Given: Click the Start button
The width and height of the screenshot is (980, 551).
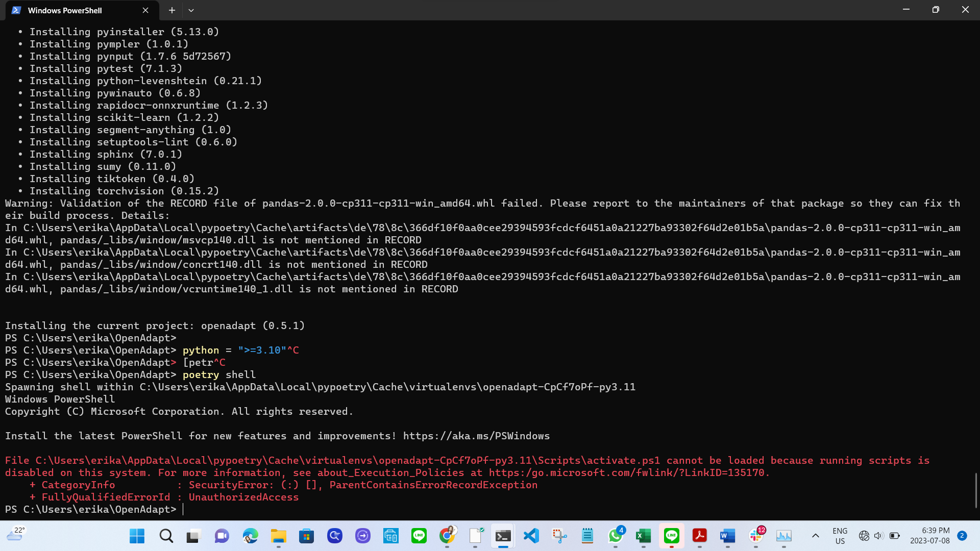Looking at the screenshot, I should (x=136, y=536).
